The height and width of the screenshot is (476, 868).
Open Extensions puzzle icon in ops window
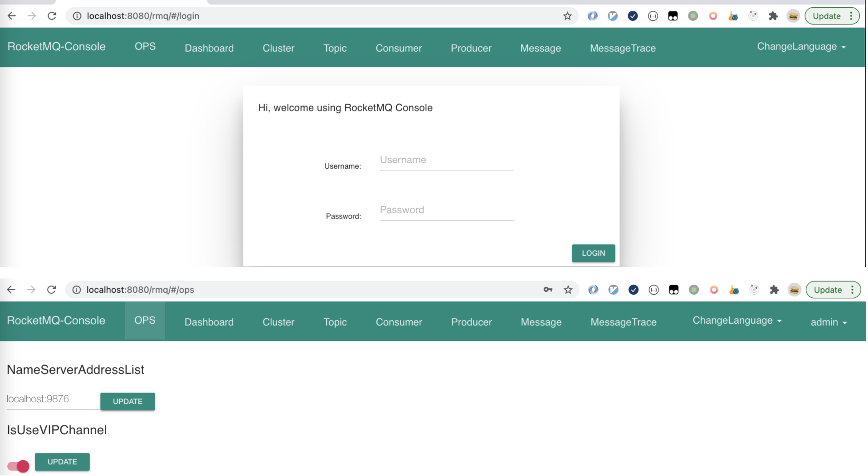click(775, 290)
